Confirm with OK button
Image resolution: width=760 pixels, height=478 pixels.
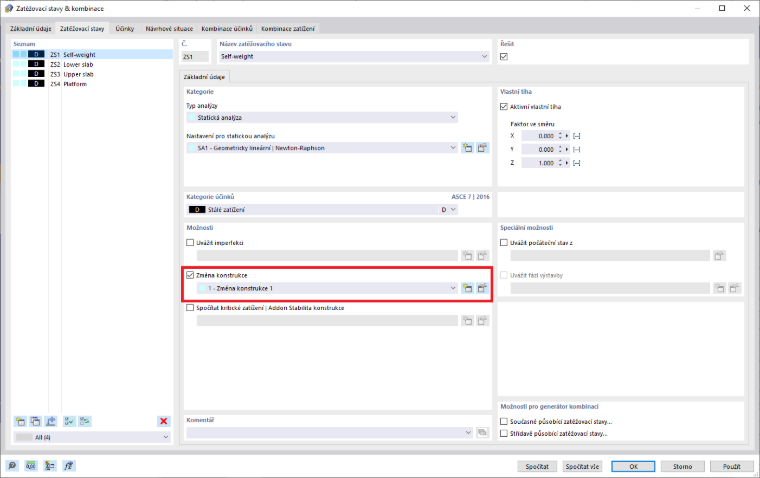click(x=633, y=466)
